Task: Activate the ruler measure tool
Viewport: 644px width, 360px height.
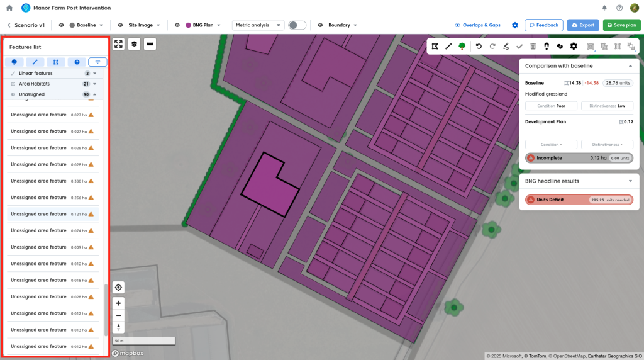Action: click(150, 44)
